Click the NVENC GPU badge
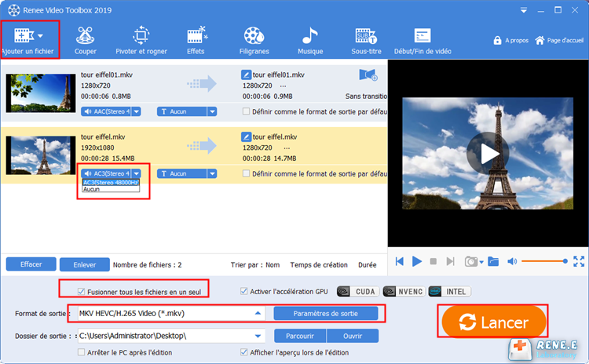The image size is (589, 364). 404,292
